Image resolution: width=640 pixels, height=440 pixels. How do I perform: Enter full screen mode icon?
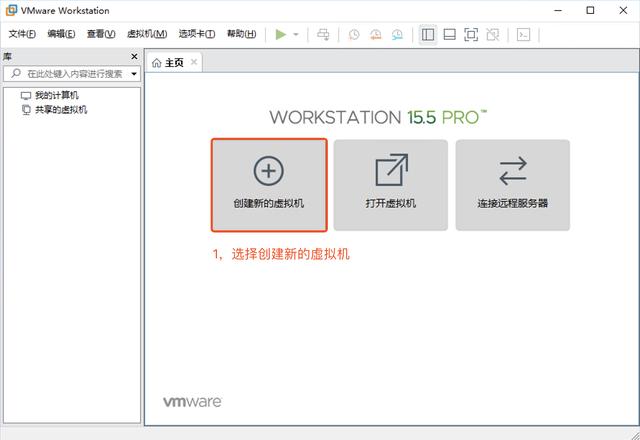[471, 35]
